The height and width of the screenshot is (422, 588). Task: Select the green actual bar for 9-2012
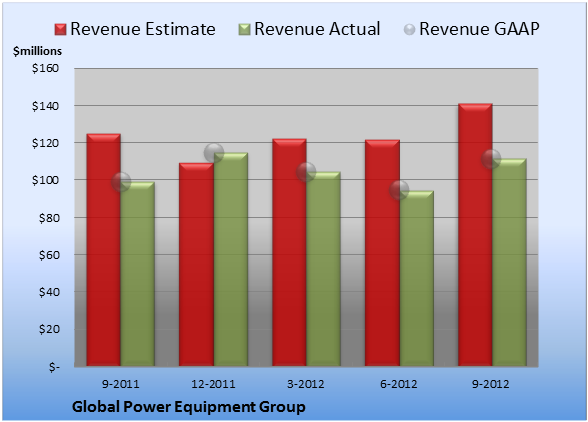[509, 262]
